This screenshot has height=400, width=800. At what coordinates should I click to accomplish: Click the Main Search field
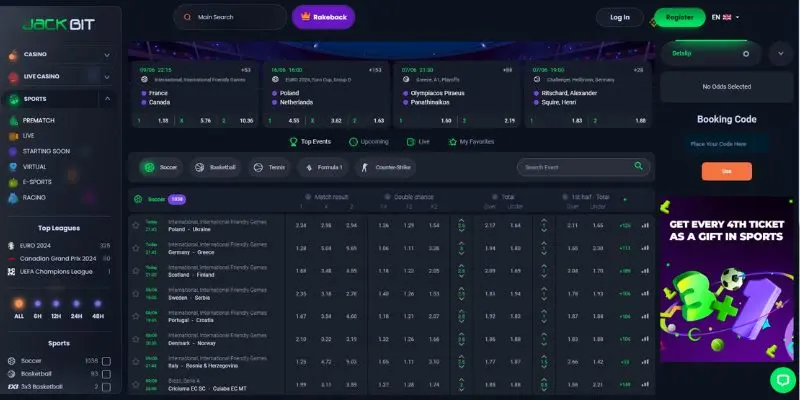[x=230, y=17]
